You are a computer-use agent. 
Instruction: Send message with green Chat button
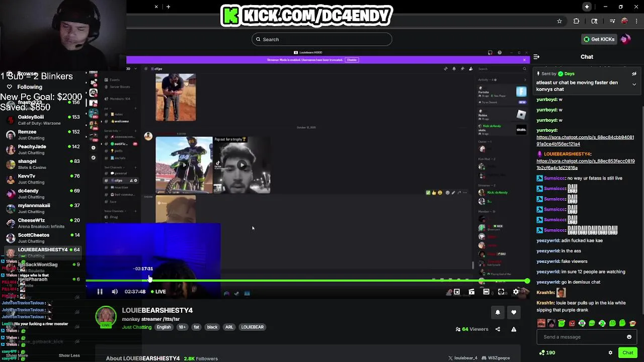[627, 353]
